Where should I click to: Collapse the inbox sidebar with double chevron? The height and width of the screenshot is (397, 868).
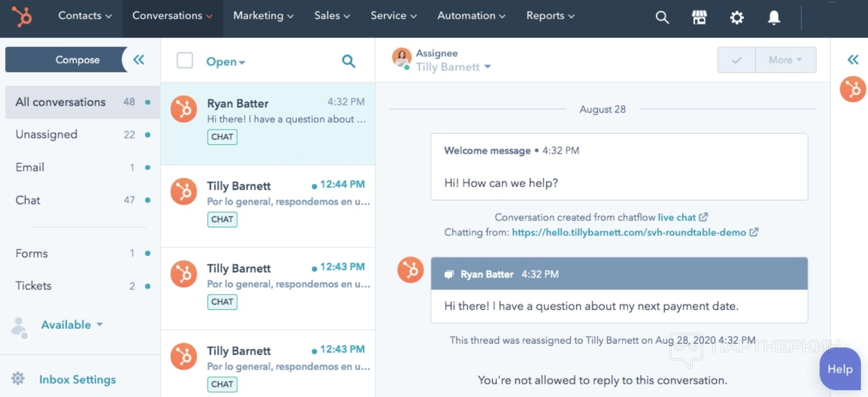point(139,60)
